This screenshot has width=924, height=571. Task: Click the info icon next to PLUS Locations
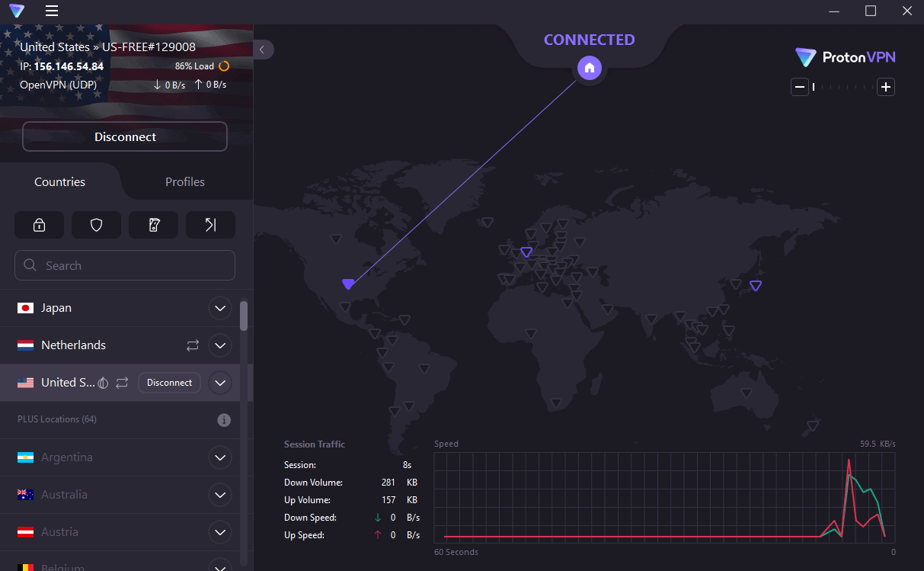tap(223, 419)
